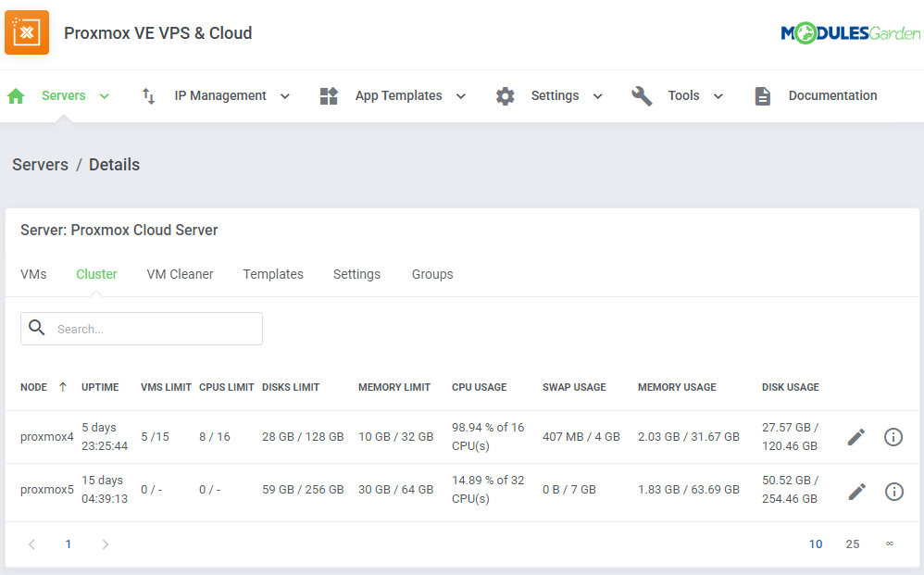Expand the IP Management chevron
The height and width of the screenshot is (575, 924).
[284, 96]
